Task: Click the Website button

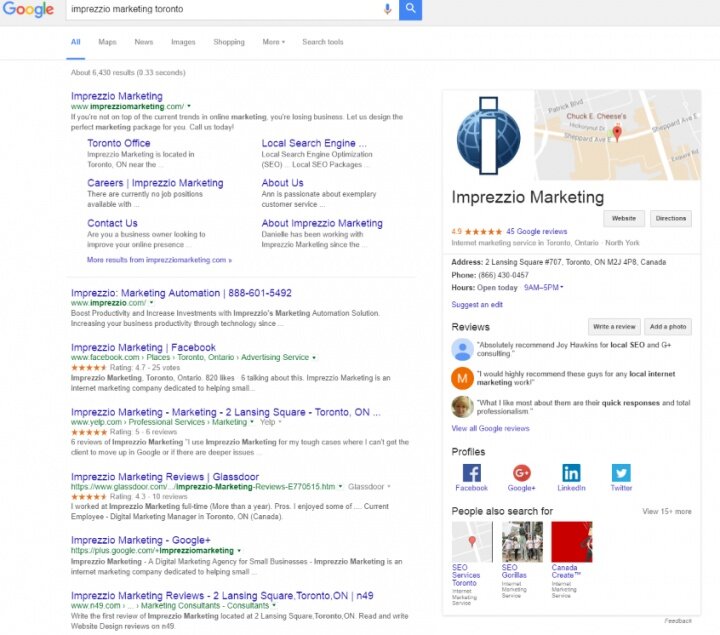Action: (x=624, y=219)
